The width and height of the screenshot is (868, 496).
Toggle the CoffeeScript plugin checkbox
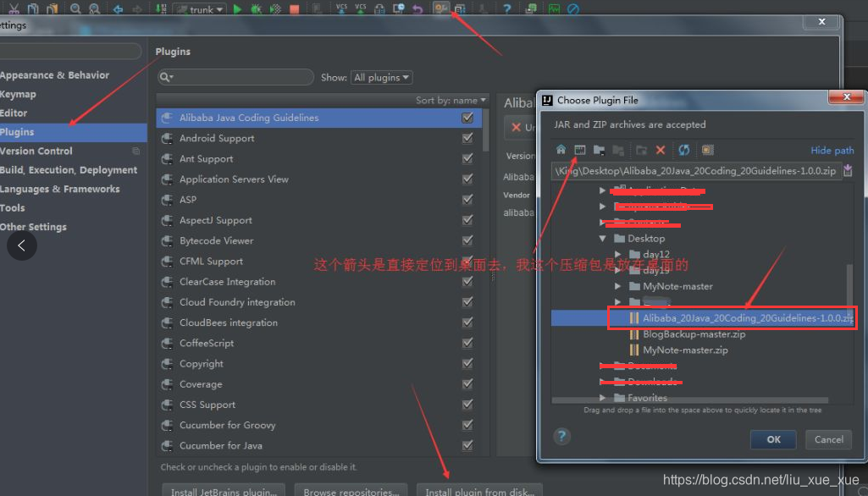[467, 343]
